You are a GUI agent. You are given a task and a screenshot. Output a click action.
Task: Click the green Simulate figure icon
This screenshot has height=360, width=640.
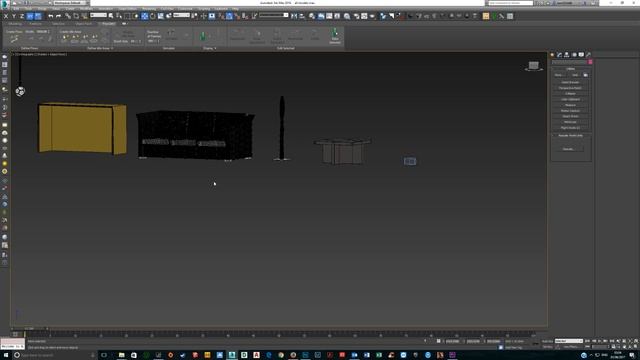[x=203, y=36]
